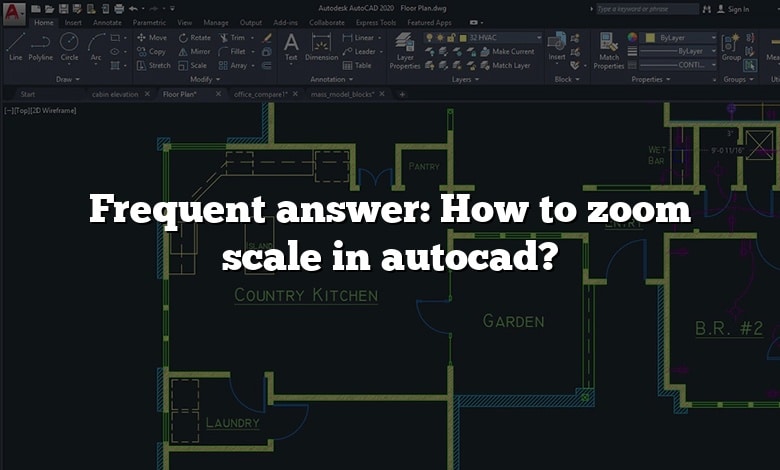Click the Stretch tool
The width and height of the screenshot is (780, 470).
(153, 65)
